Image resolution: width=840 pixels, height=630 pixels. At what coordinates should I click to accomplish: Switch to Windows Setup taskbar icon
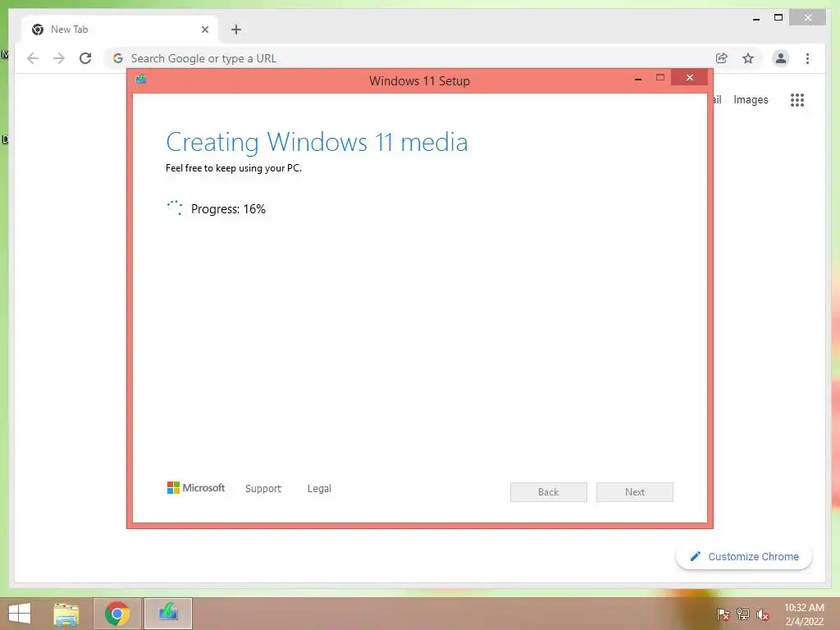click(x=168, y=614)
